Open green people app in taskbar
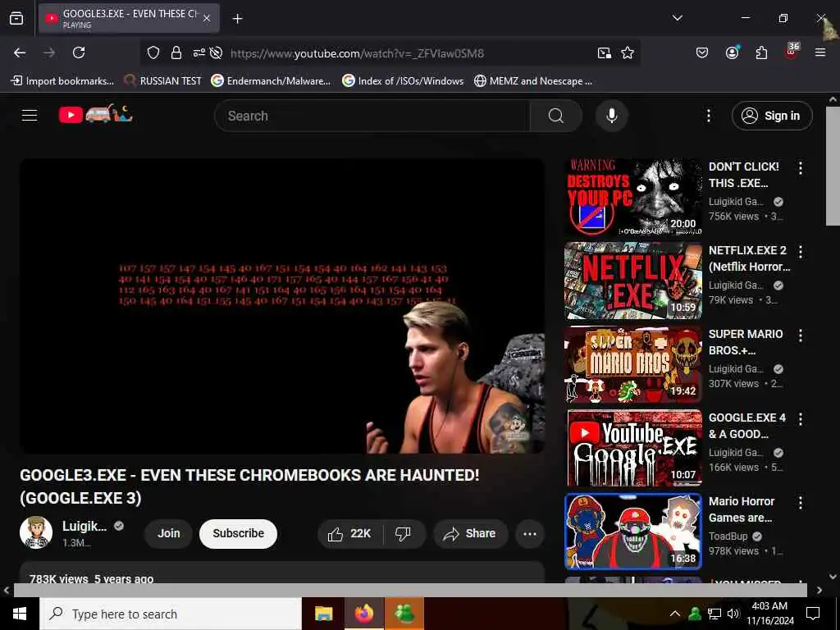This screenshot has width=840, height=630. [x=404, y=614]
